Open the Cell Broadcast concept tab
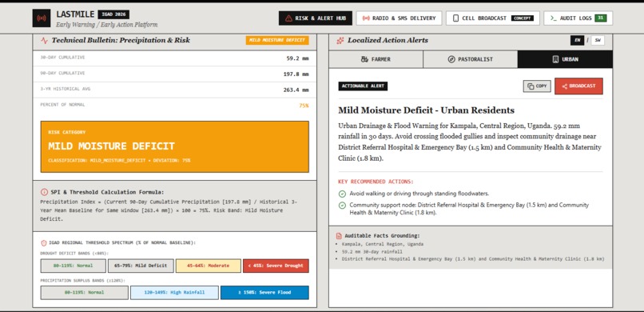 [493, 18]
